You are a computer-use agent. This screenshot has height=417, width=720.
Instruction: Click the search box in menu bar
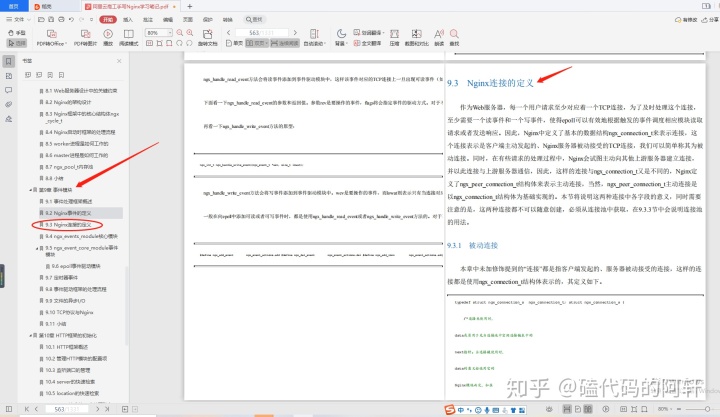click(254, 19)
